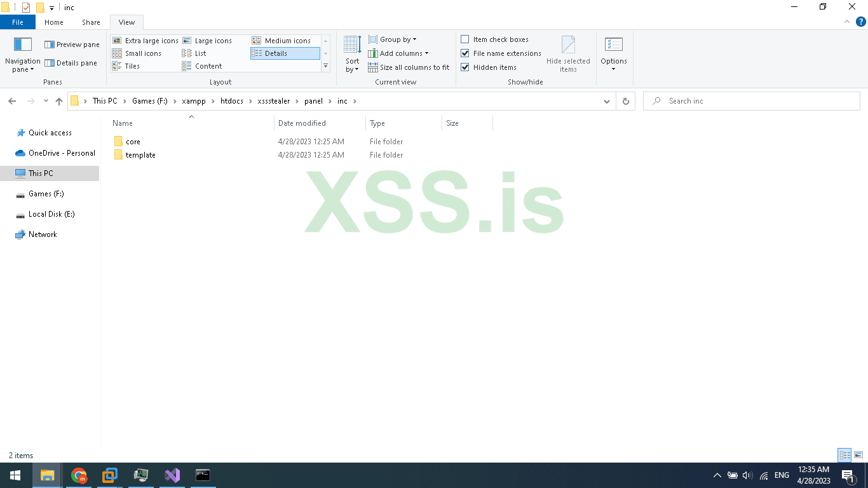
Task: Open the Options dropdown arrow
Action: [614, 69]
